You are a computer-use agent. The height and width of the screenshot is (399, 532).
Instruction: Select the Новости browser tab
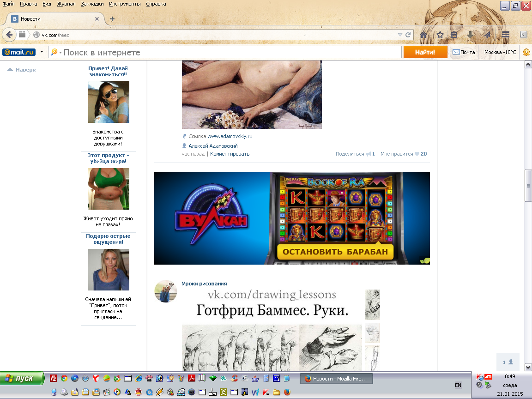pos(54,19)
